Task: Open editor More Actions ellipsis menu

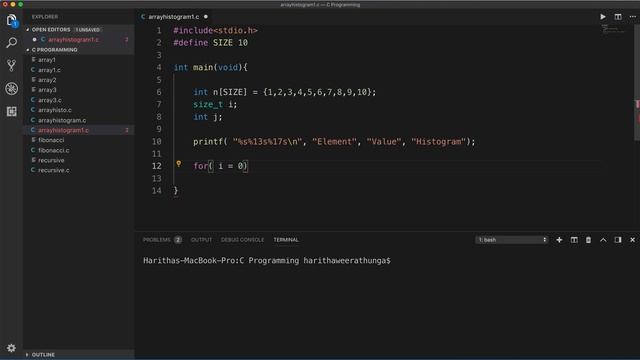Action: click(x=633, y=17)
